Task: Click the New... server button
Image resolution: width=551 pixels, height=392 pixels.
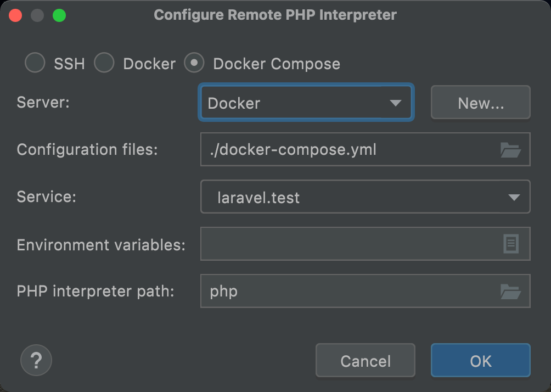Action: (480, 103)
